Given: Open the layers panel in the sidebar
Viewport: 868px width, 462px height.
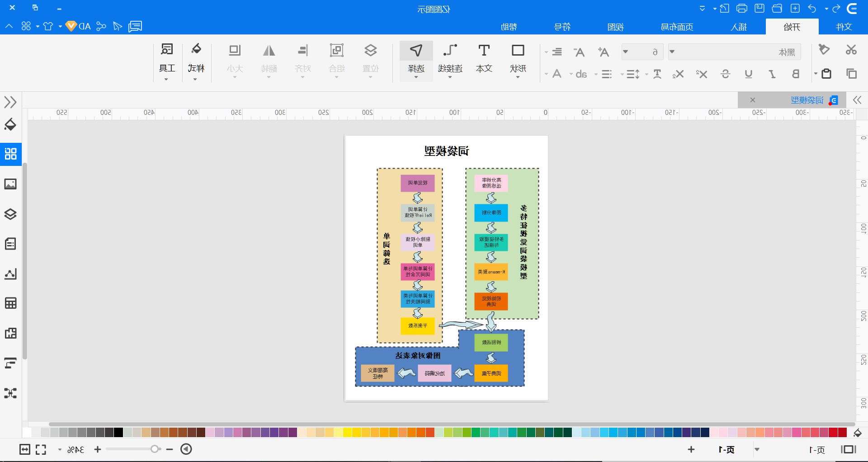Looking at the screenshot, I should coord(10,214).
